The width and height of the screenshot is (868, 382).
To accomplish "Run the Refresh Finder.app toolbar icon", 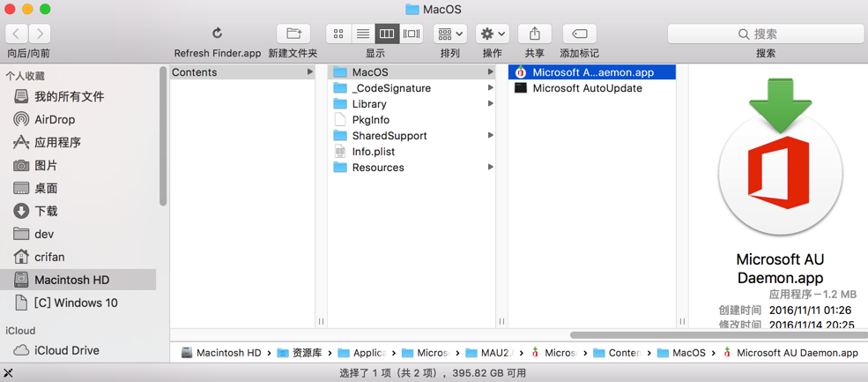I will point(217,34).
